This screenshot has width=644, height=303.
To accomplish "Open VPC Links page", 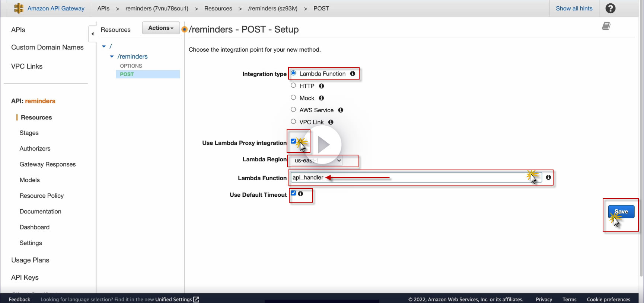I will pyautogui.click(x=27, y=66).
